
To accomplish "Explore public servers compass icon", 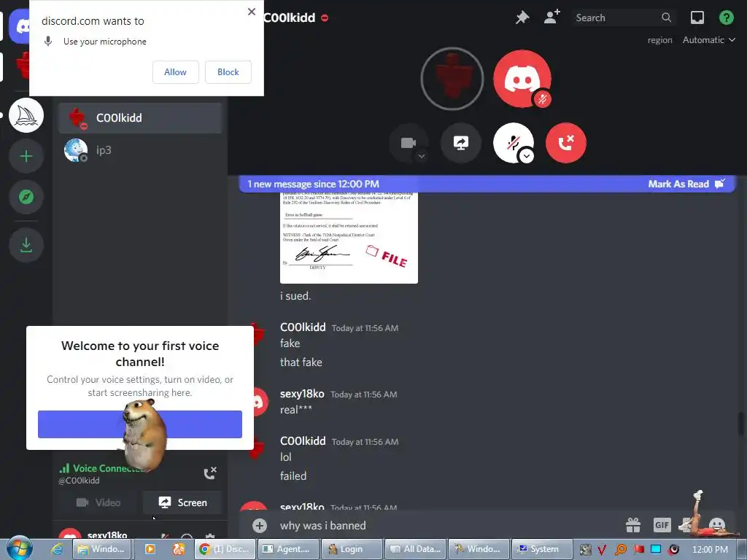I will click(26, 197).
